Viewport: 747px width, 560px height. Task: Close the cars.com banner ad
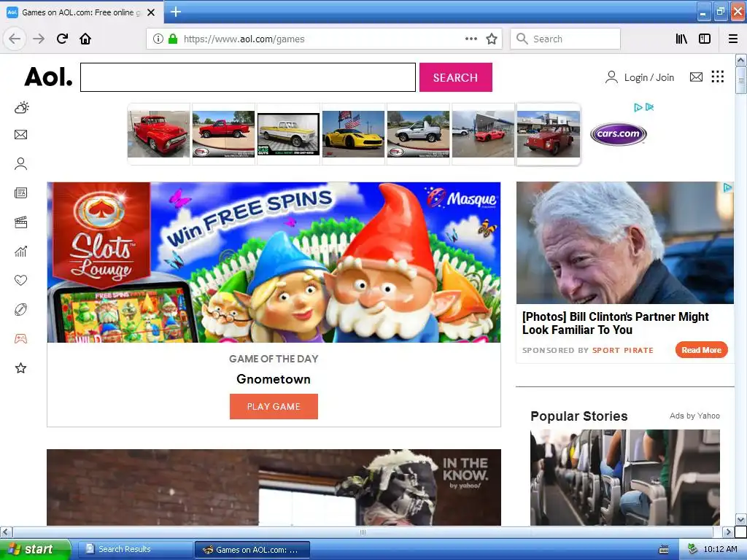pos(649,107)
